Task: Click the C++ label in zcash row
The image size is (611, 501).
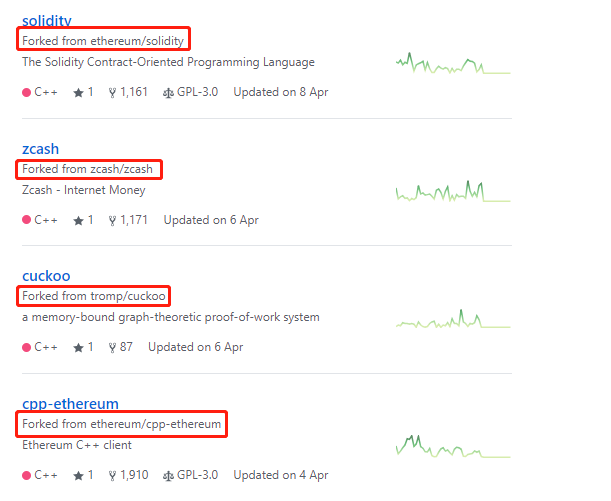Action: click(46, 220)
